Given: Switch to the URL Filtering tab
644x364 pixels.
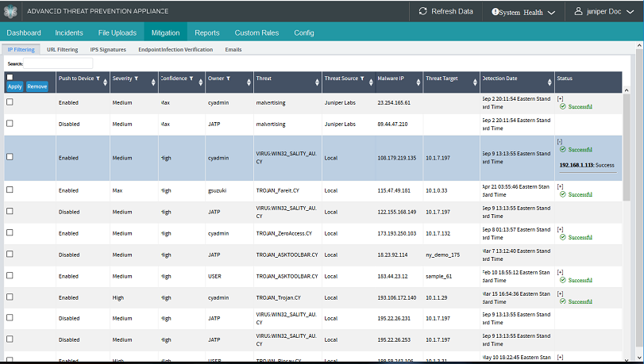Looking at the screenshot, I should point(62,49).
